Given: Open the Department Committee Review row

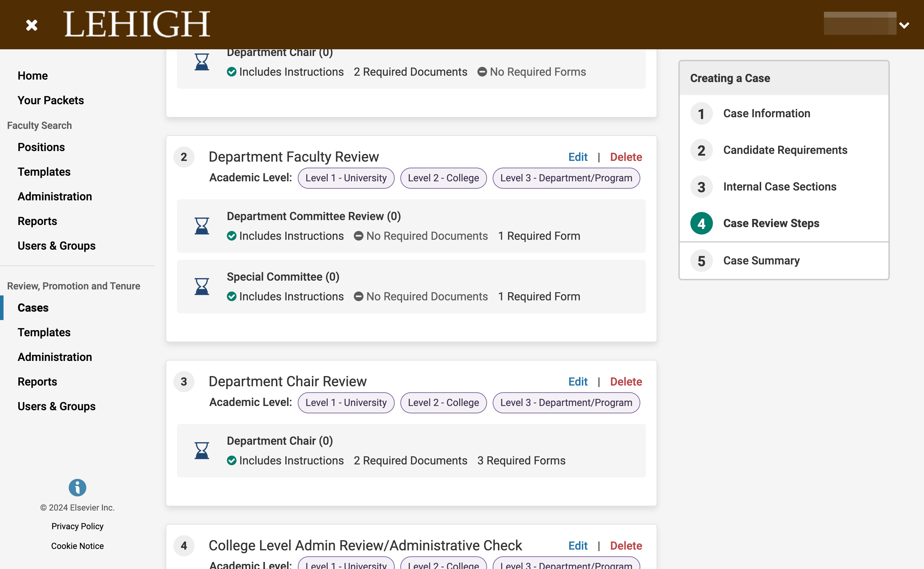Looking at the screenshot, I should point(411,226).
